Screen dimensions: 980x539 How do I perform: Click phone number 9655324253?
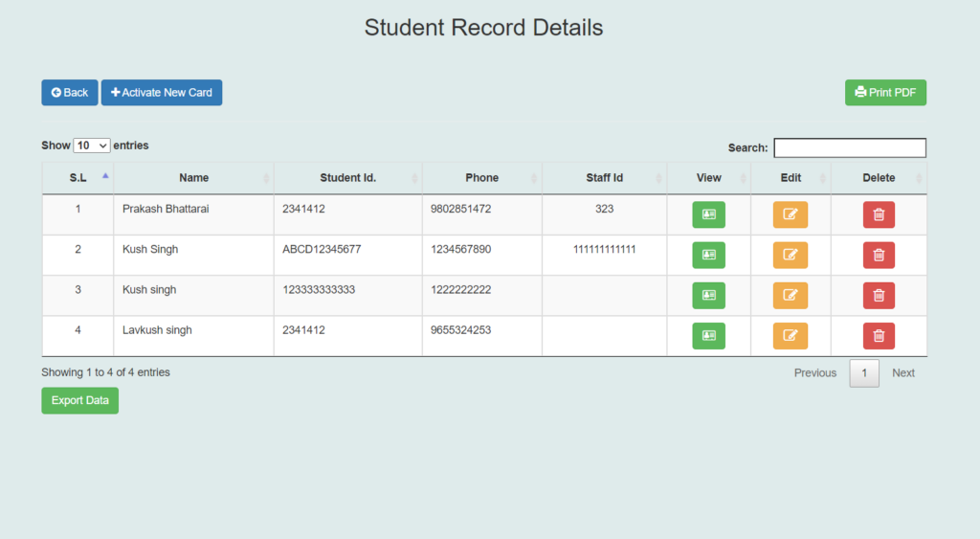tap(460, 330)
